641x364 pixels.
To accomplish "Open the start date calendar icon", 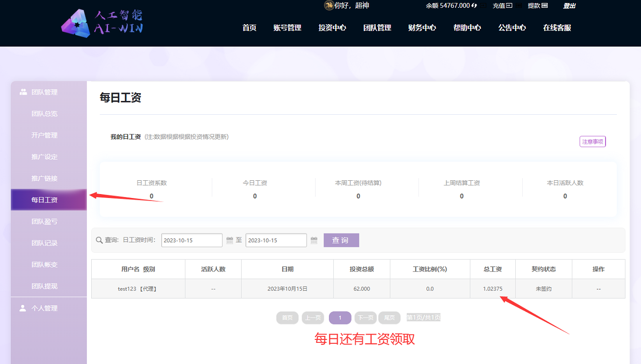I will (230, 240).
